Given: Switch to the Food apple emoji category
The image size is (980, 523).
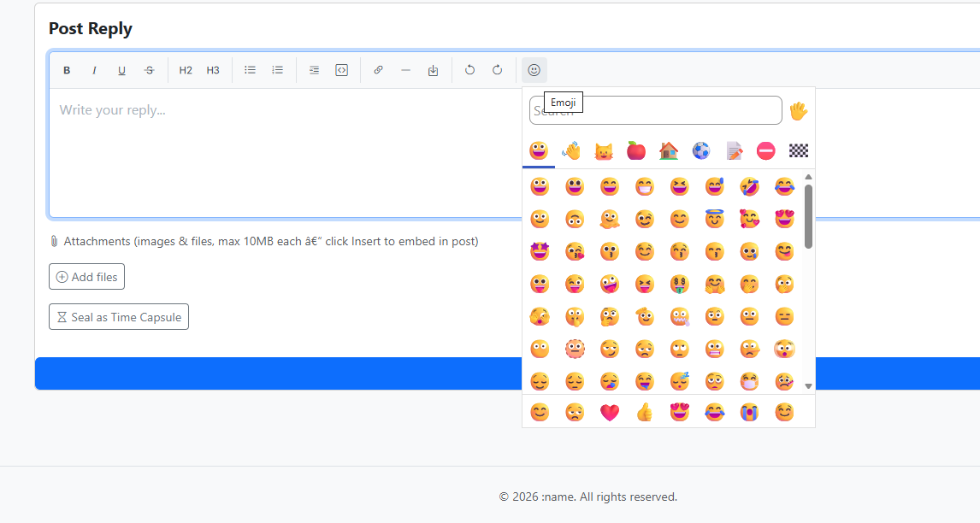Looking at the screenshot, I should pyautogui.click(x=636, y=151).
